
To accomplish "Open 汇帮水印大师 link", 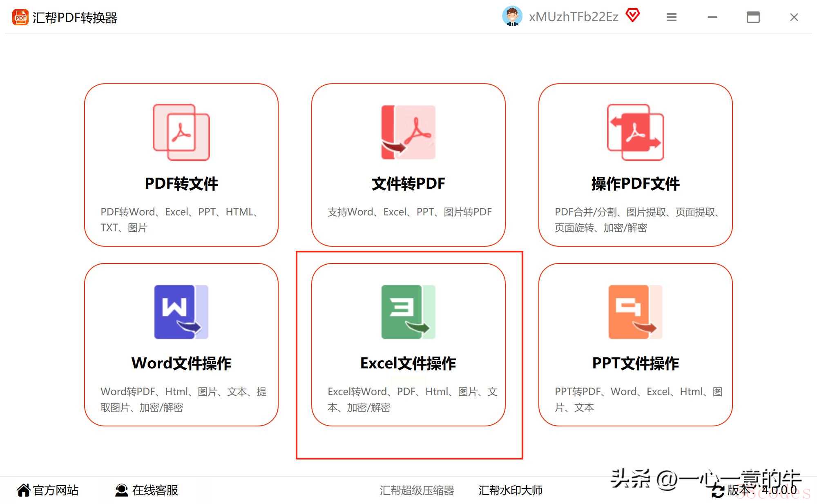I will (x=510, y=490).
